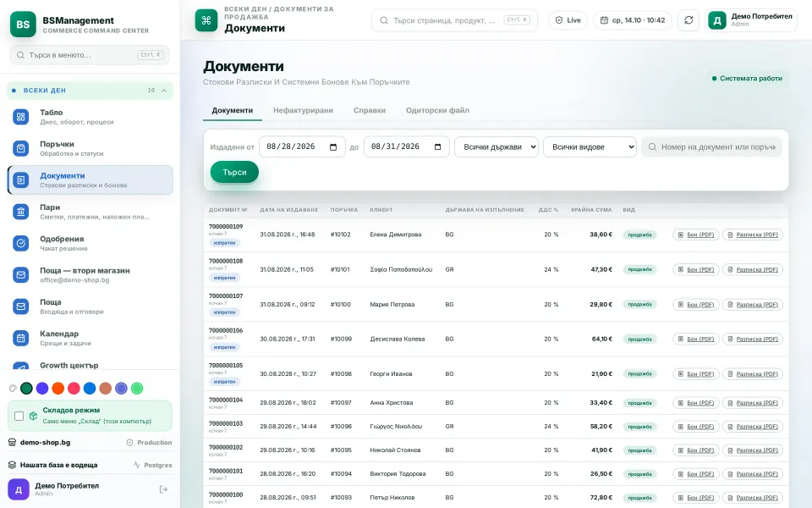Open the Пари section in the sidebar
Viewport: 812px width, 508px height.
click(x=90, y=212)
